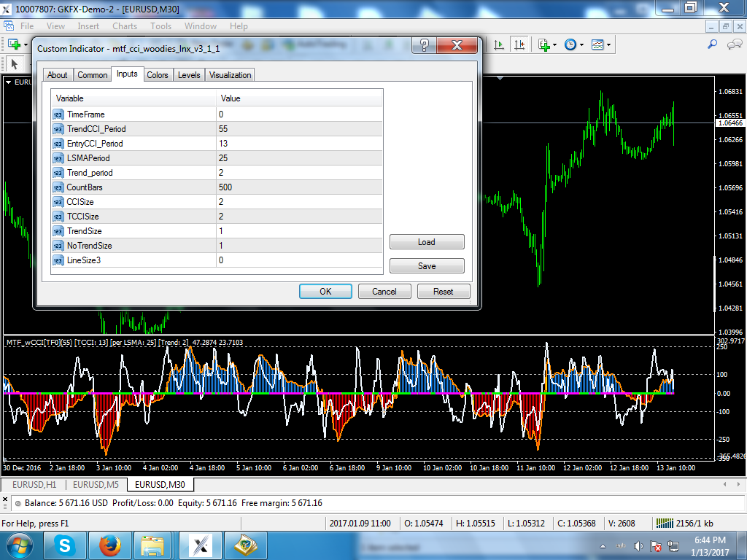Image resolution: width=747 pixels, height=560 pixels.
Task: Click the Value column header
Action: tap(299, 98)
